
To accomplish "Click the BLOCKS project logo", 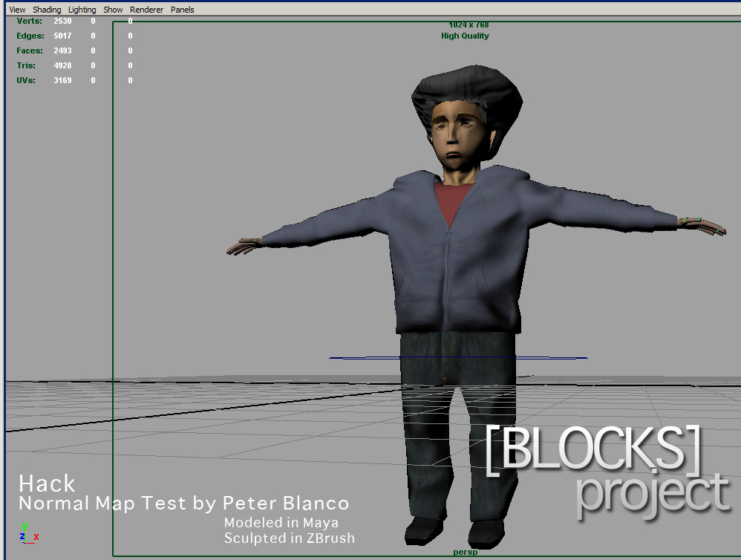I will pos(609,470).
